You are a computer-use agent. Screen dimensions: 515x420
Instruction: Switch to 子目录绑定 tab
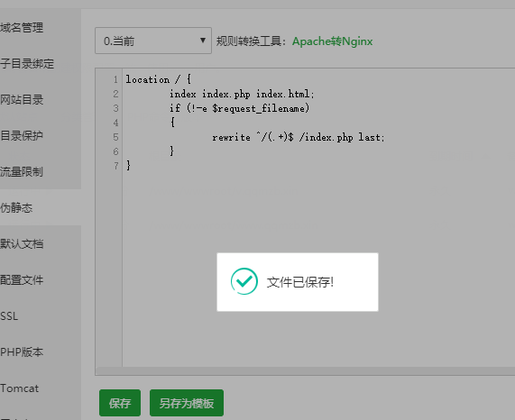click(27, 64)
